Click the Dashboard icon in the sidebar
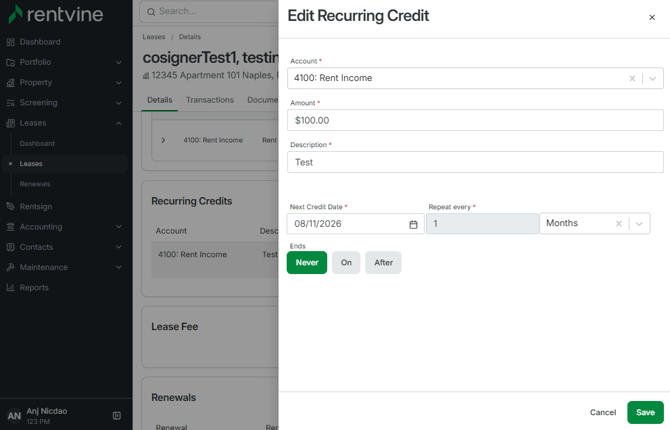The width and height of the screenshot is (670, 430). pos(10,42)
